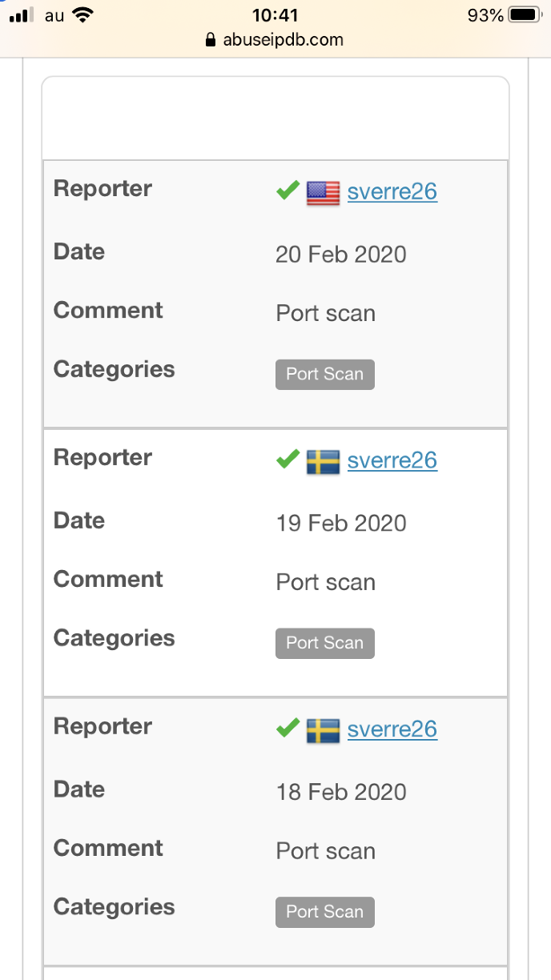Tap the abuseipdb.com address bar
The width and height of the screenshot is (551, 980).
coord(275,39)
